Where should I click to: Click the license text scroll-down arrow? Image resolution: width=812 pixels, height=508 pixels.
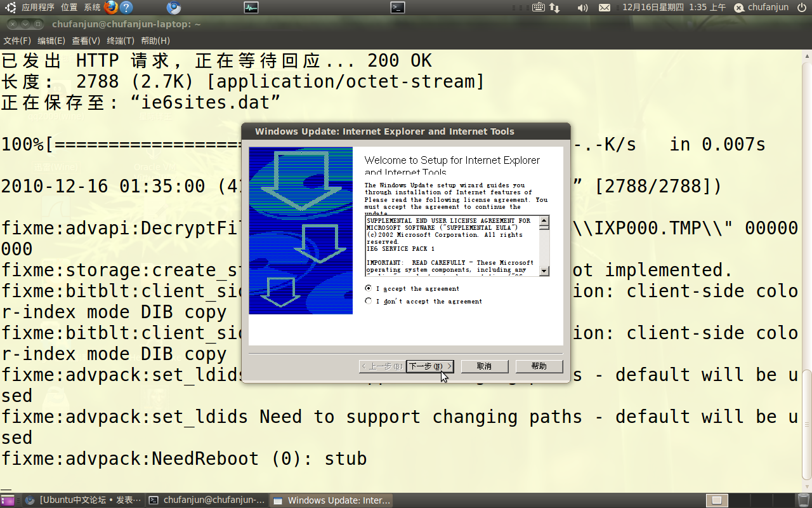(x=544, y=271)
